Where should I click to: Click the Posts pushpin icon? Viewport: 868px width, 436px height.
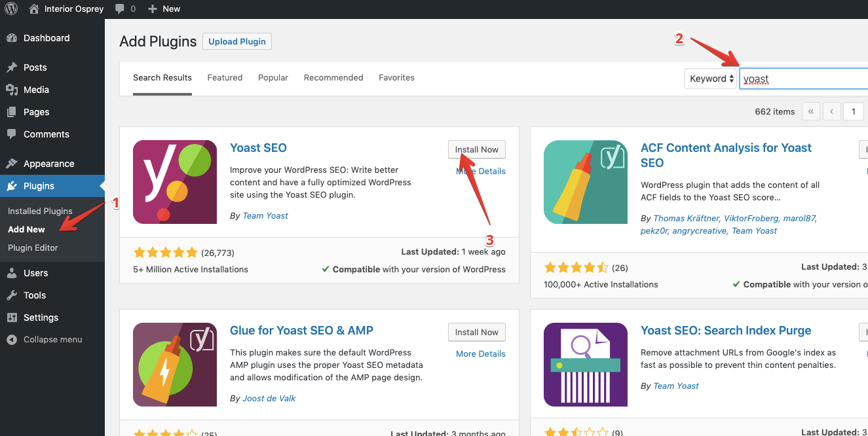coord(12,67)
